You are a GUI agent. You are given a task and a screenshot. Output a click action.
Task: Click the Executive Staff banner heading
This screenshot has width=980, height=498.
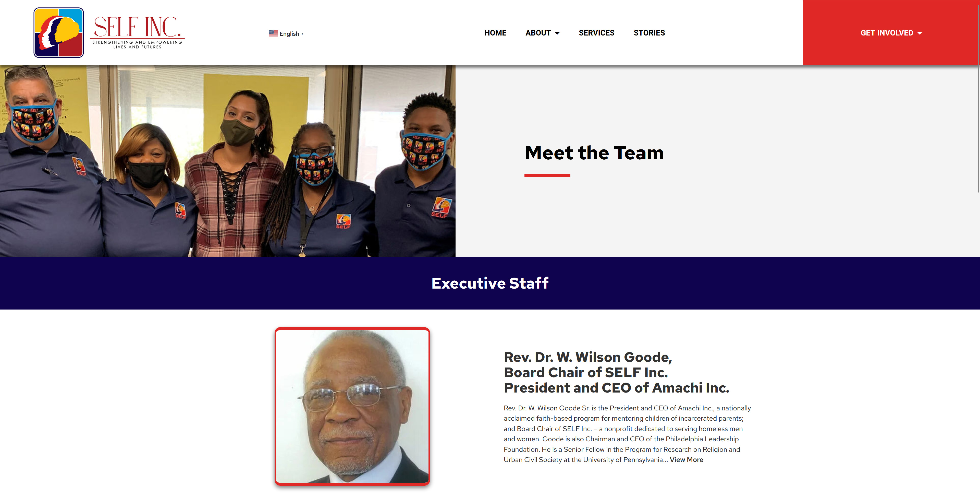click(490, 283)
